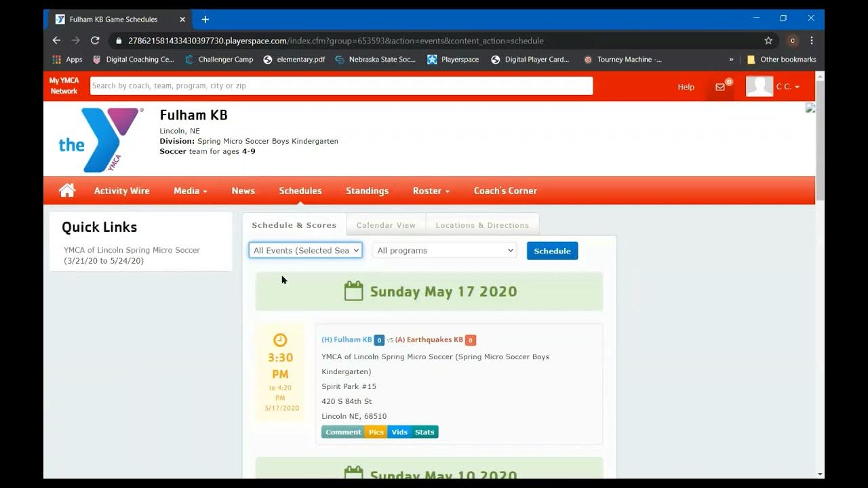Open the messages envelope icon
This screenshot has width=868, height=488.
pos(720,87)
